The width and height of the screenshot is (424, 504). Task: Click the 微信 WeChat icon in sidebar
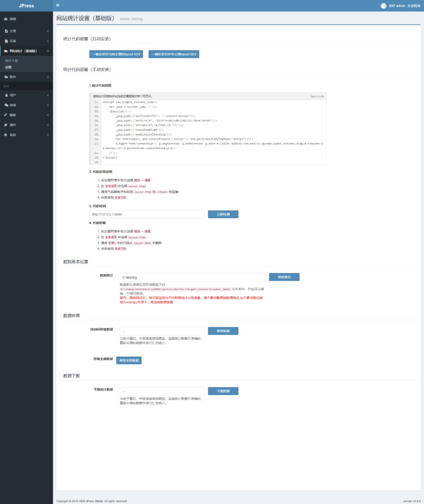6,105
